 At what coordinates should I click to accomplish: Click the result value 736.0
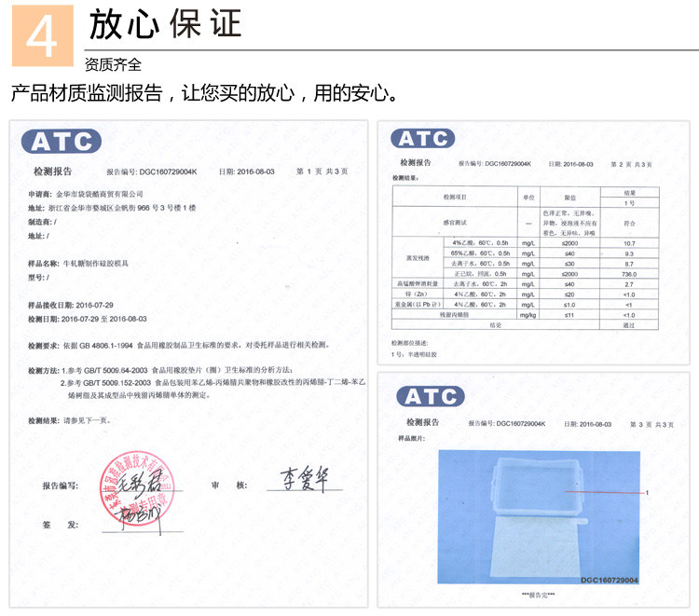629,274
